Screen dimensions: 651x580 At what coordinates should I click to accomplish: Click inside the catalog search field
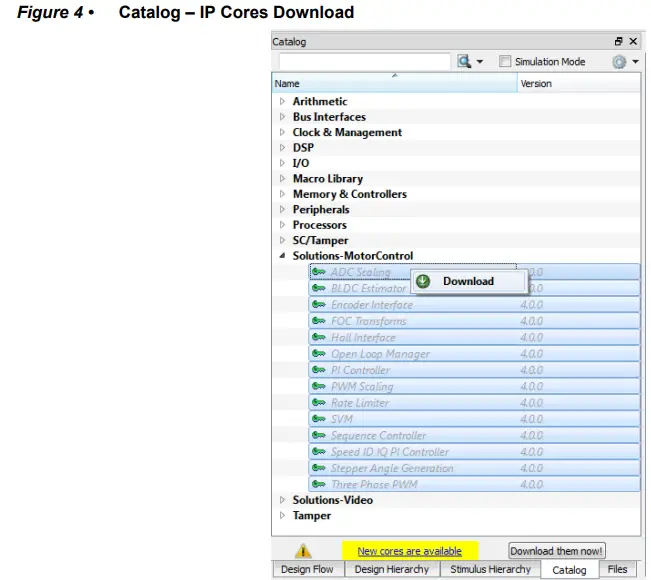point(361,62)
